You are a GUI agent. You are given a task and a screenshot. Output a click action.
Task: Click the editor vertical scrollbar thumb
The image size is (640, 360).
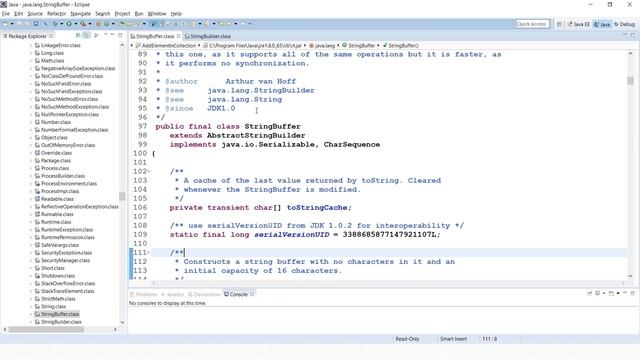tap(631, 81)
